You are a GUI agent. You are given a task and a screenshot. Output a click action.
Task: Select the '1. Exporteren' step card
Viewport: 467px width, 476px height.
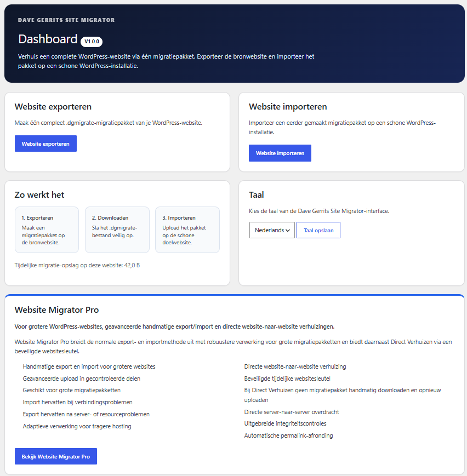(x=47, y=230)
